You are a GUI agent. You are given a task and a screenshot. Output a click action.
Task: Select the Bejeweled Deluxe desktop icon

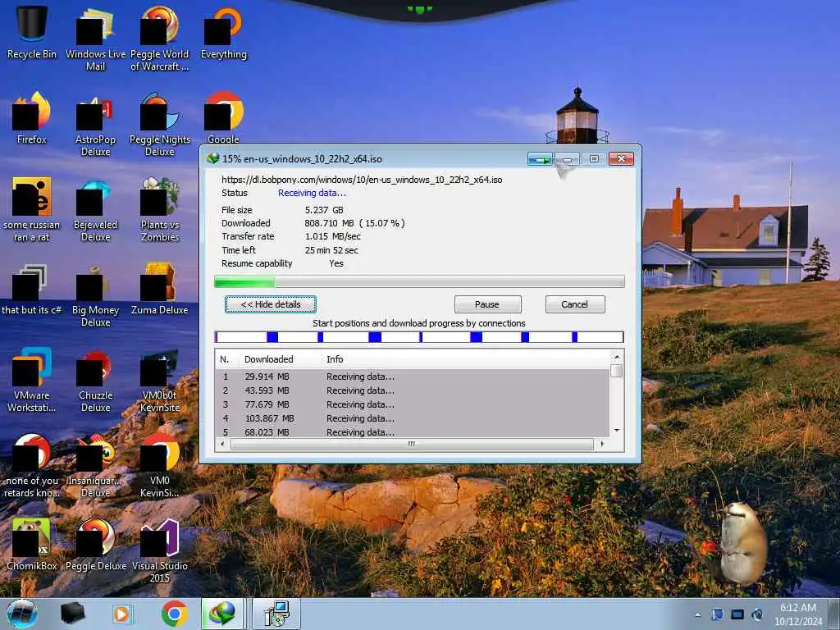95,209
